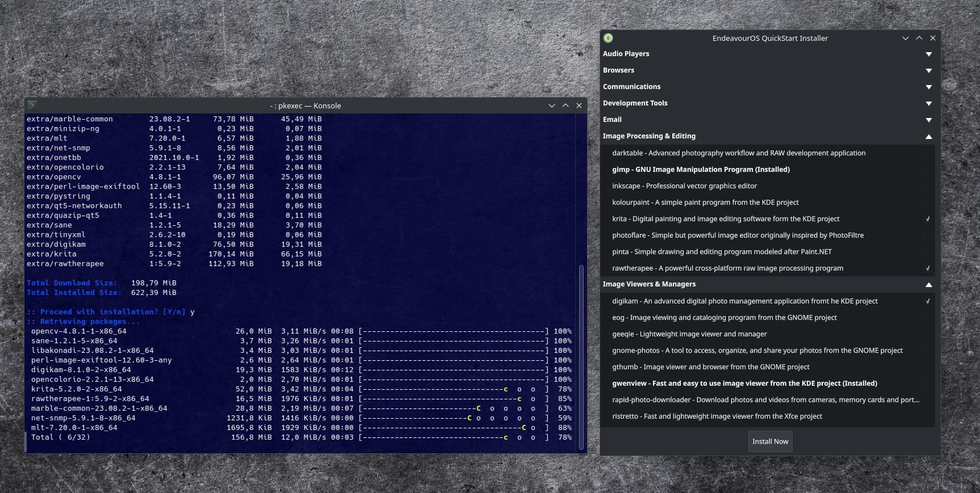980x493 pixels.
Task: Click 'opencv-4.8.1-1-x86_64' download line
Action: [x=301, y=331]
